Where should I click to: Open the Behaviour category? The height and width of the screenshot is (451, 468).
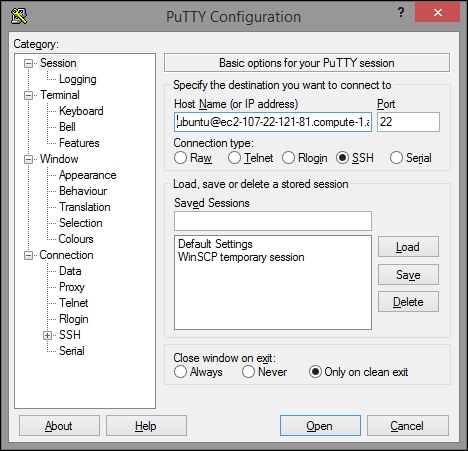click(x=83, y=191)
